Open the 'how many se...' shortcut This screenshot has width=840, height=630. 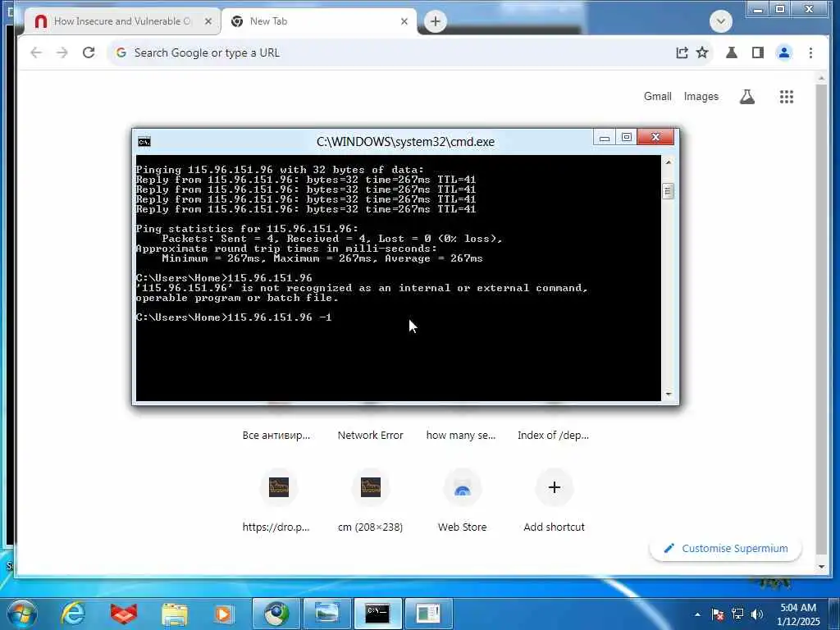point(461,435)
